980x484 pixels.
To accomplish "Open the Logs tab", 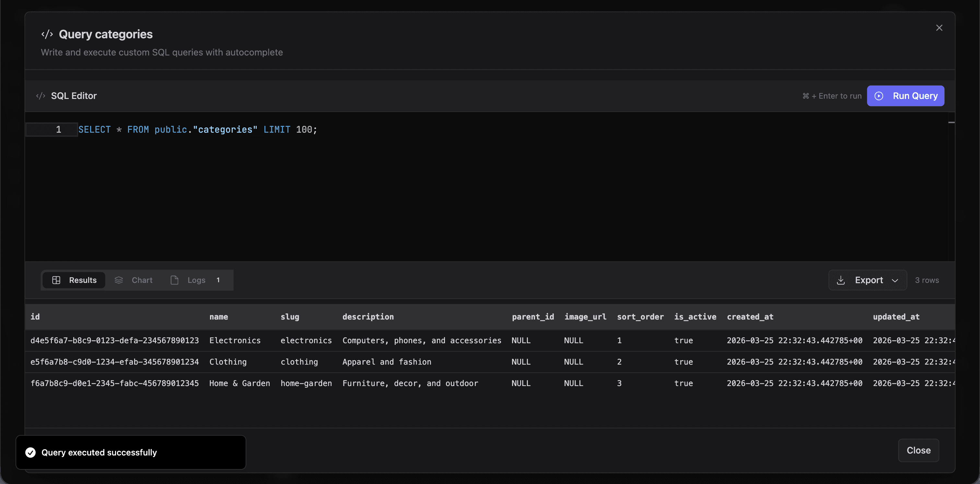I will coord(196,280).
